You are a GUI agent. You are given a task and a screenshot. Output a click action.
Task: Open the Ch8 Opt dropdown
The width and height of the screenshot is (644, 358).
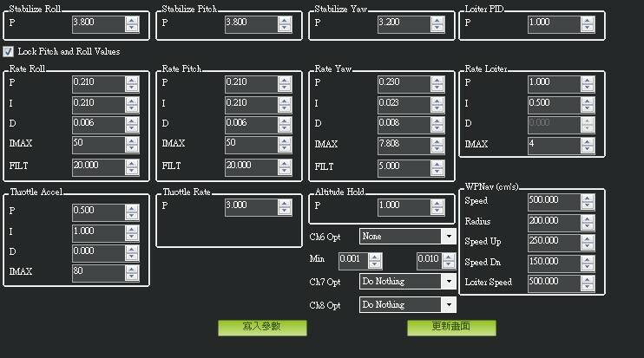[448, 304]
